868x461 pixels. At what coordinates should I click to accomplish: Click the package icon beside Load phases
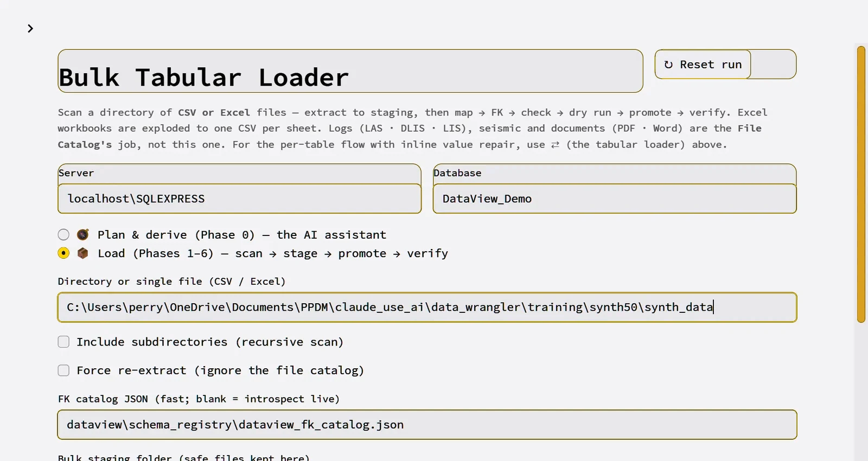[x=82, y=253]
